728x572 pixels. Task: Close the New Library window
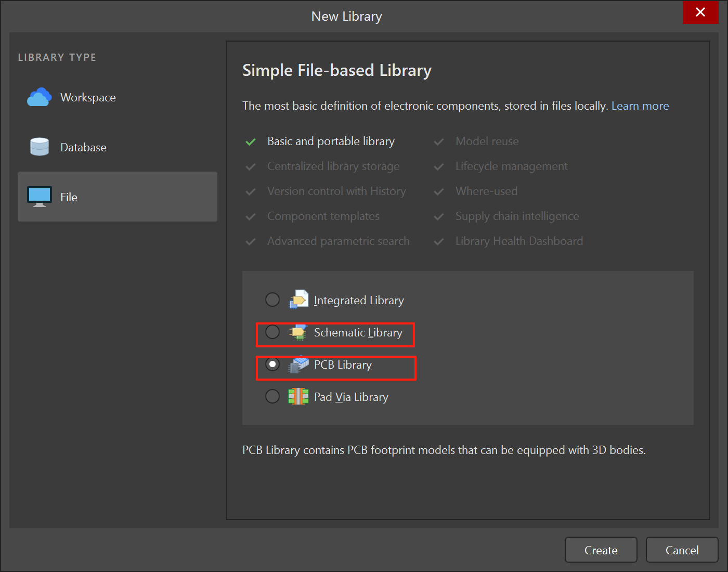coord(700,12)
